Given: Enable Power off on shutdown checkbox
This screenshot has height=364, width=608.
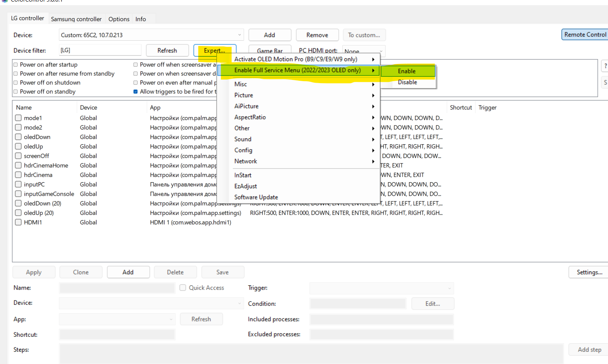Looking at the screenshot, I should pos(16,83).
